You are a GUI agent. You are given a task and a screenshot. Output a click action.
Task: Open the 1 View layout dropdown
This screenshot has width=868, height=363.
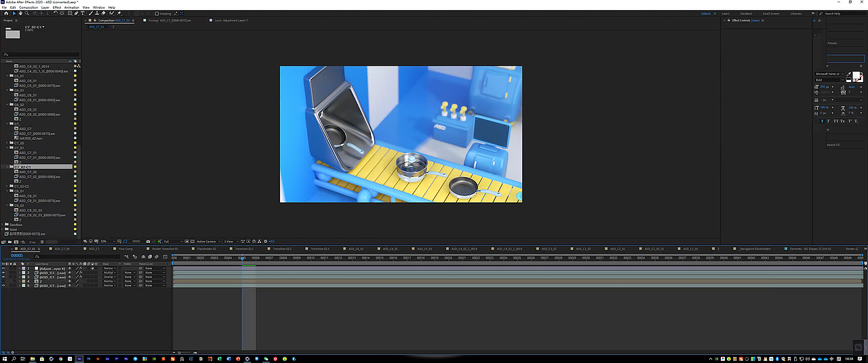(231, 242)
